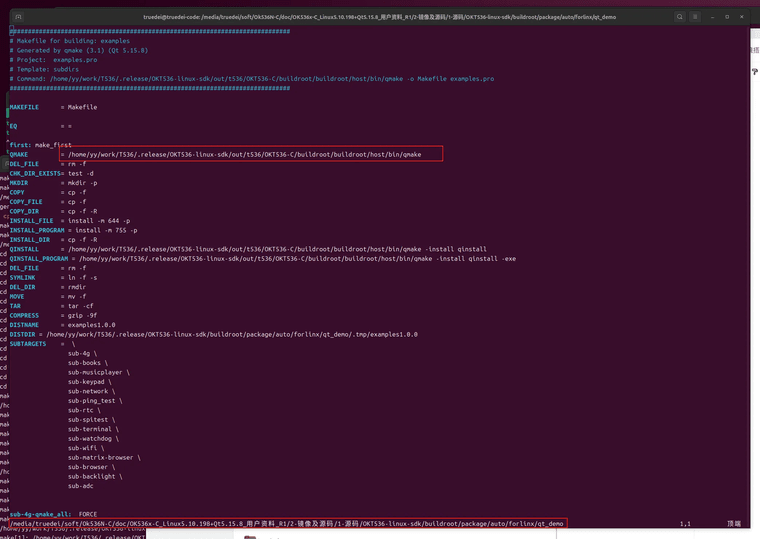Click the 'sub-4g \' subtarget entry
The image size is (760, 539).
point(82,353)
